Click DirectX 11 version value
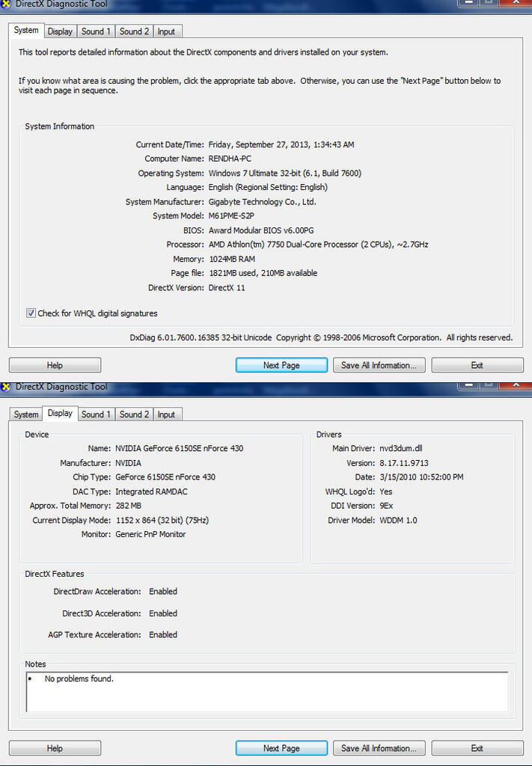Screen dimensions: 532x766 click(227, 288)
